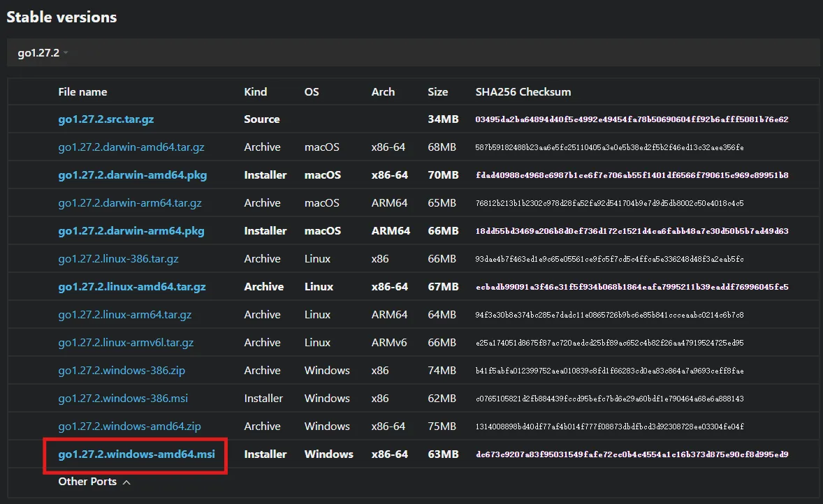The width and height of the screenshot is (823, 504).
Task: Download go1.27.2.darwin-amd64.tar.gz
Action: tap(131, 147)
